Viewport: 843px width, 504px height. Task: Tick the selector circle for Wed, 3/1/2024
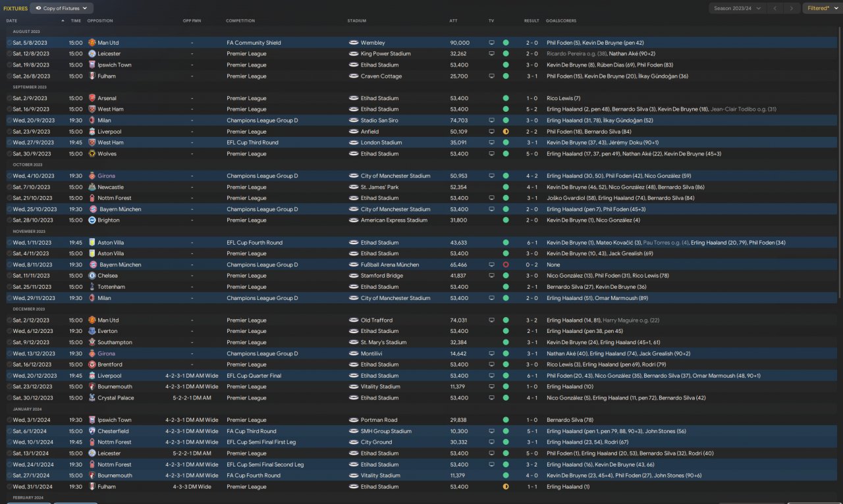pos(9,420)
